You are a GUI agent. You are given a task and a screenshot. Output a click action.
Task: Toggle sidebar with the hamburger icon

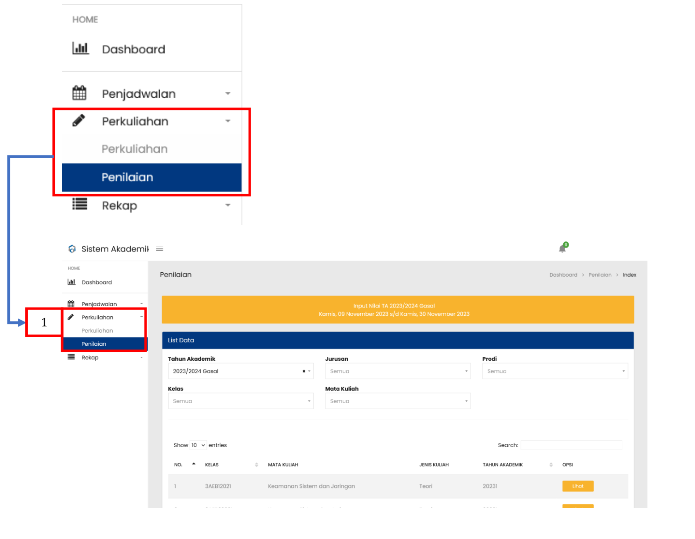[x=160, y=249]
